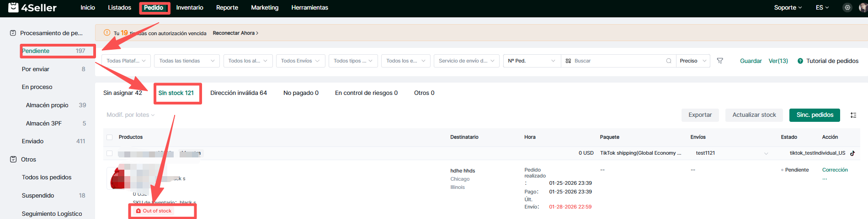Click the orange warning icon in the banner
The height and width of the screenshot is (219, 868).
107,33
